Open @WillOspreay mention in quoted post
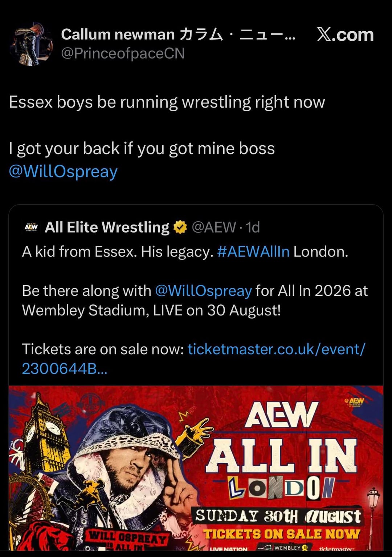Viewport: 392px width, 557px height. pos(203,291)
